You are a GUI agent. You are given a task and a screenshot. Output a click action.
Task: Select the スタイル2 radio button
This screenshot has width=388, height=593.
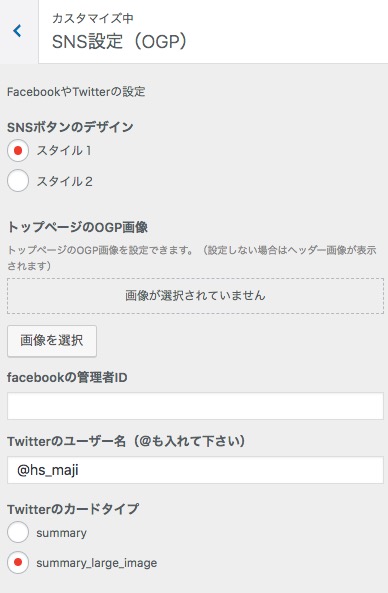pos(18,181)
